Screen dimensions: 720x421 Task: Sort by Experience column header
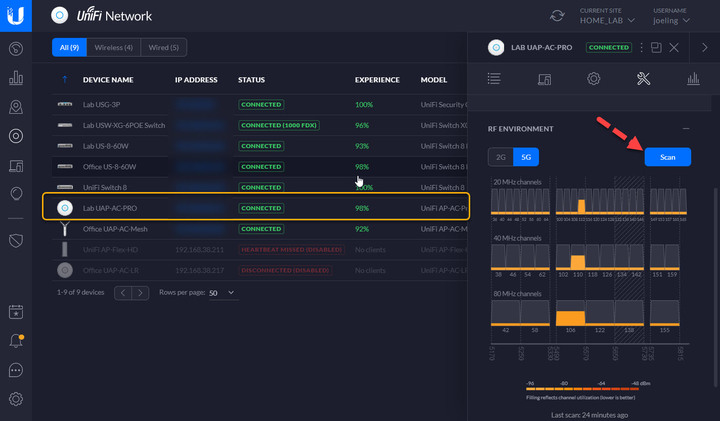click(x=377, y=79)
